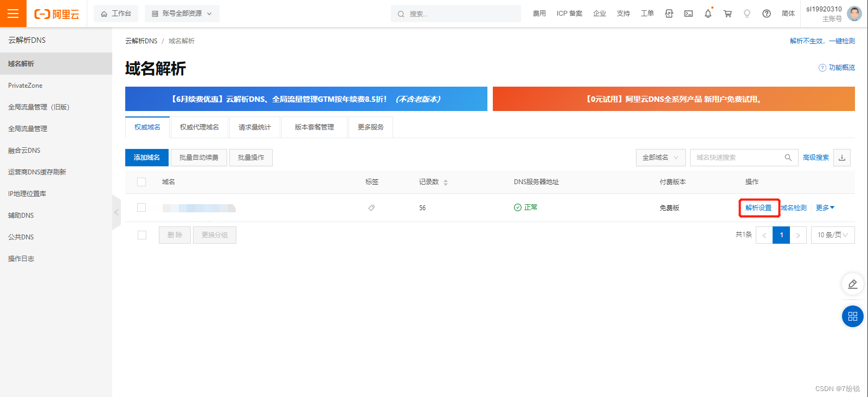
Task: Open ICP 备案 in top navigation
Action: point(569,14)
